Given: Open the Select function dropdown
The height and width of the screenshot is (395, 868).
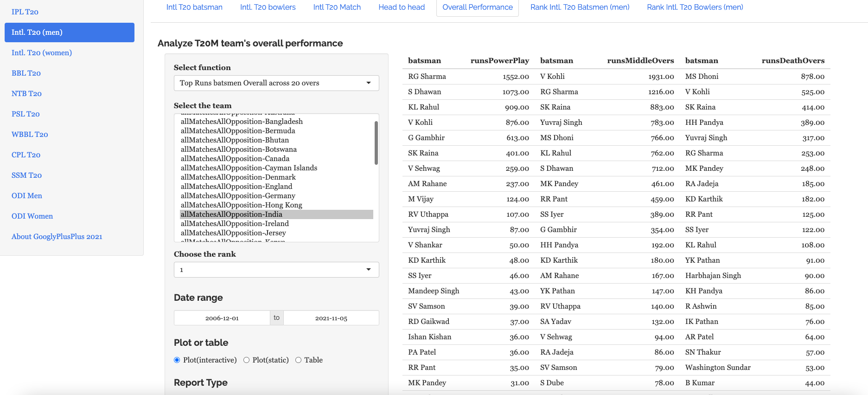Looking at the screenshot, I should point(276,83).
